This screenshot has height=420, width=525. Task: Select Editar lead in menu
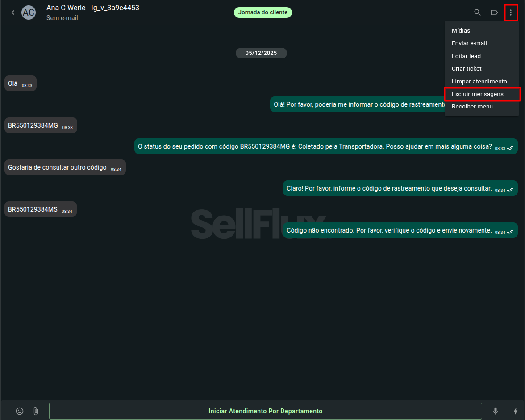point(466,56)
